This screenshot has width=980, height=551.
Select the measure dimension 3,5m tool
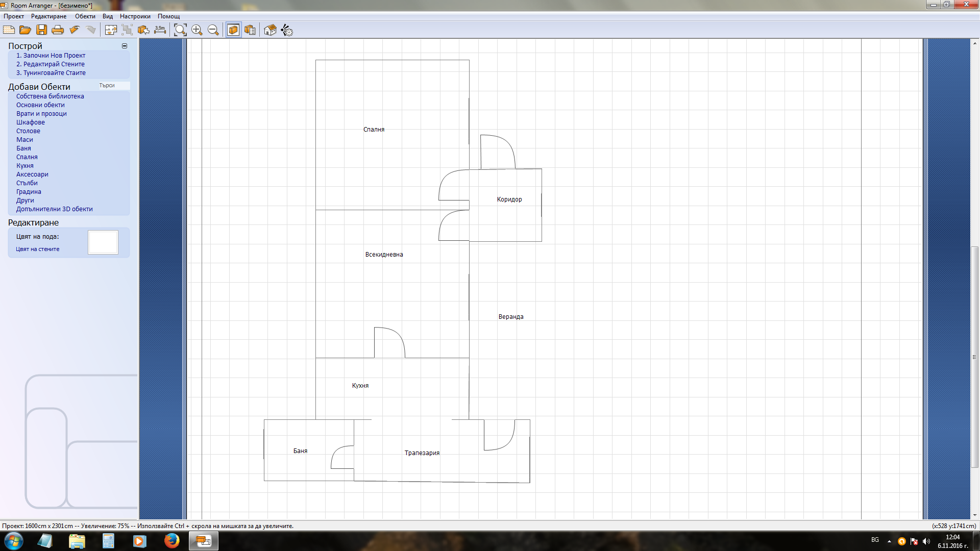(160, 30)
